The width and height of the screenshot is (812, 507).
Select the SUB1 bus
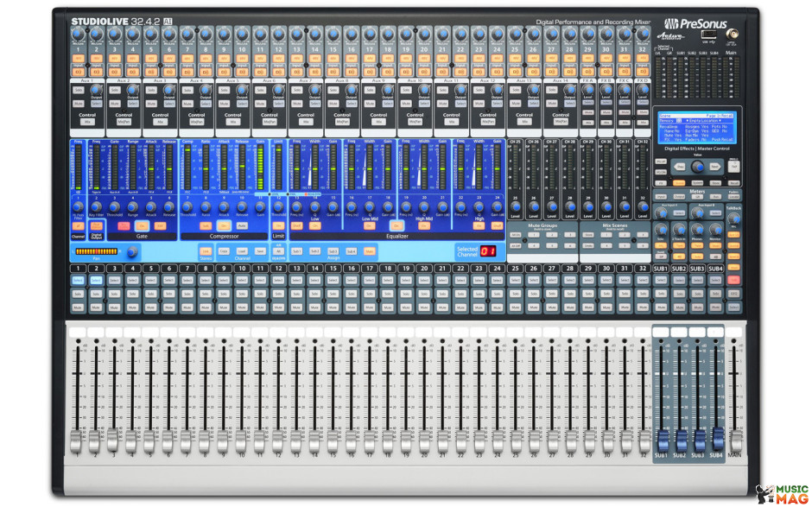click(x=661, y=280)
